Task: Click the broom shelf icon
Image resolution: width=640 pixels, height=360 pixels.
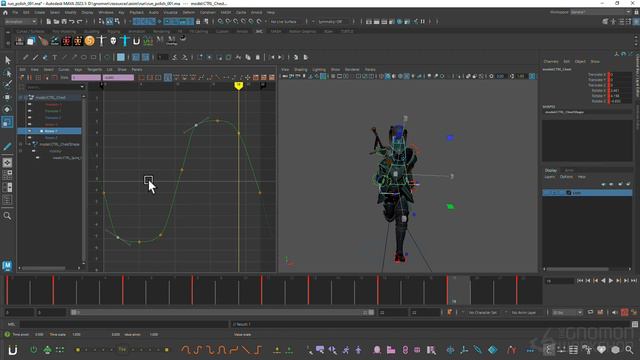Action: [x=43, y=40]
